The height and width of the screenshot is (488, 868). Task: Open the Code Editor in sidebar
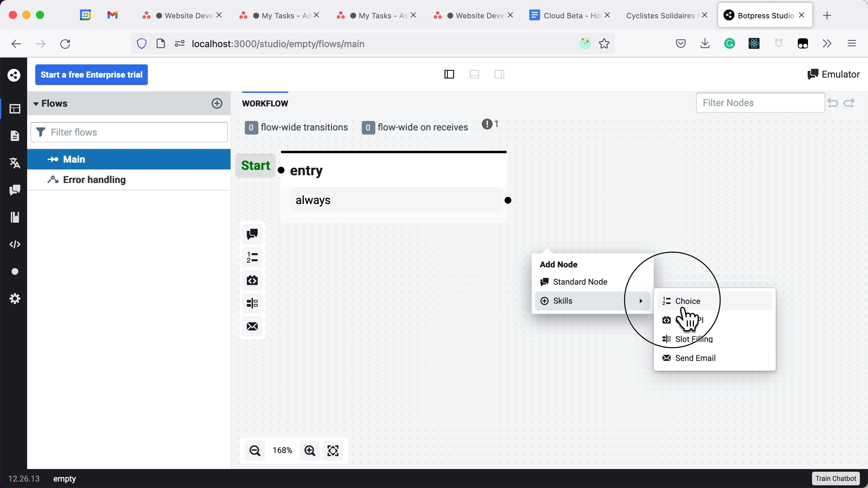click(15, 244)
